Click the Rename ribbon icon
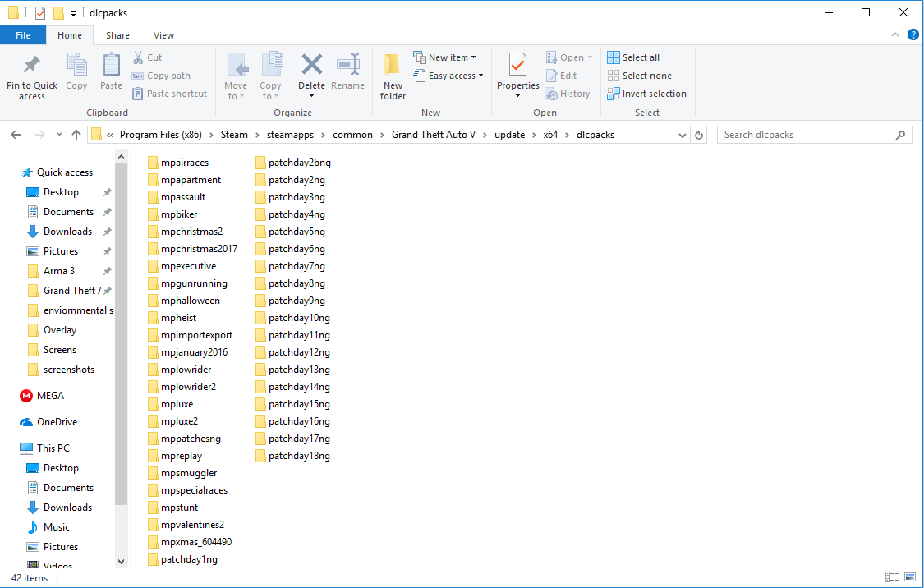The height and width of the screenshot is (588, 924). 348,64
